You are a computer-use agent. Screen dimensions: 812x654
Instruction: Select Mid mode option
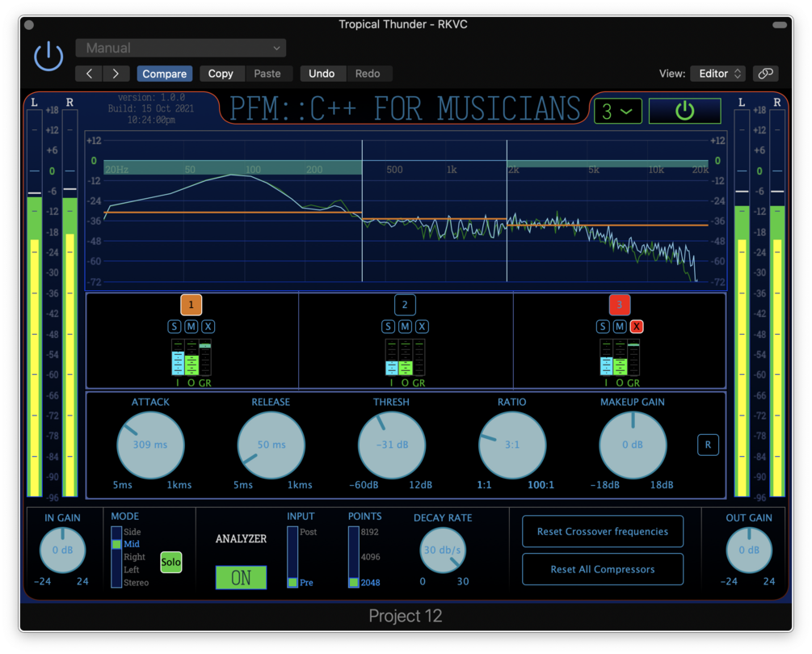(x=132, y=543)
